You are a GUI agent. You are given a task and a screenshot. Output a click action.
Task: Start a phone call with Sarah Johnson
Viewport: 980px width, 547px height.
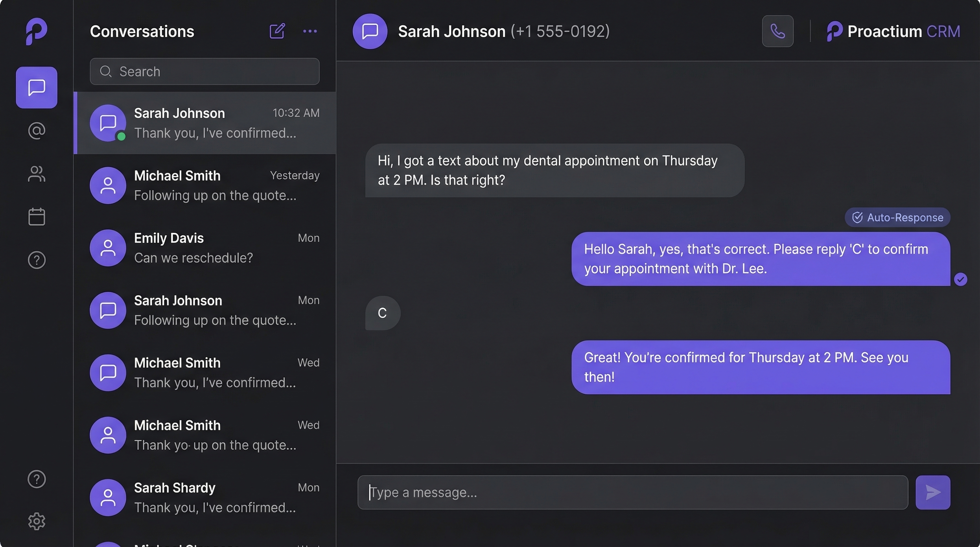(777, 31)
